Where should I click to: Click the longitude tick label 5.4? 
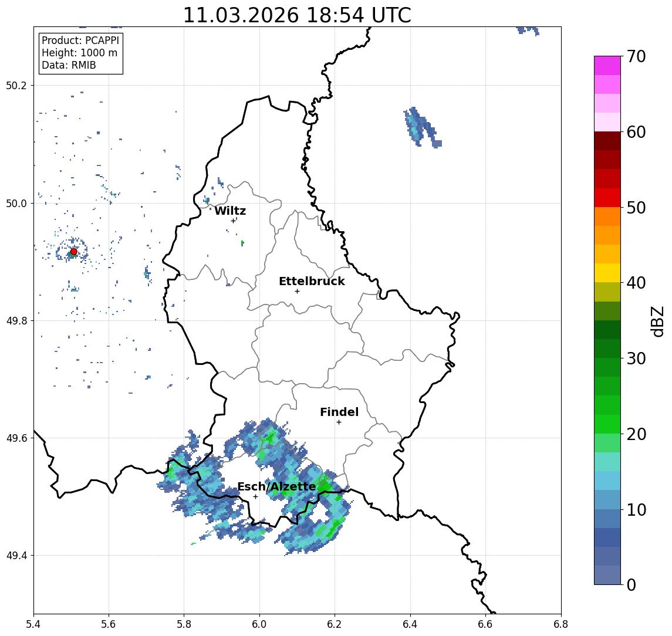(33, 624)
